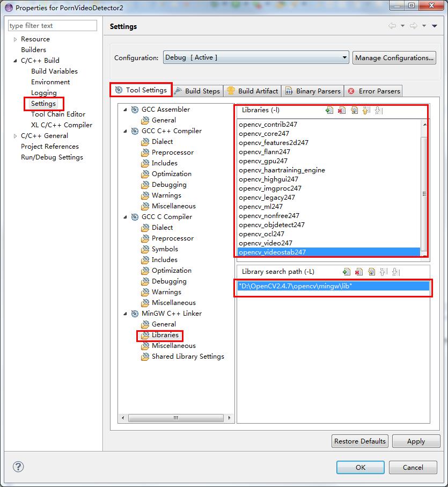Select General under GCC Assembler
This screenshot has height=487, width=448.
[164, 120]
